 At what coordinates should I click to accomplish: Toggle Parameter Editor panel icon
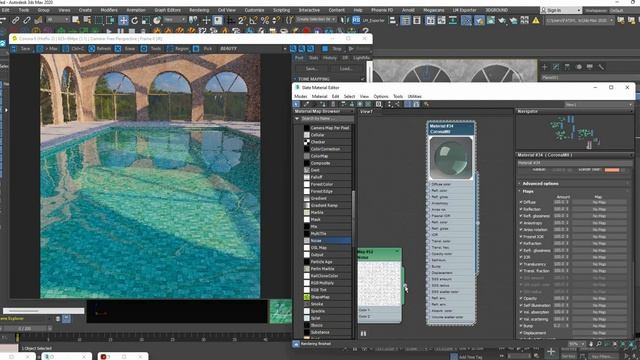416,104
